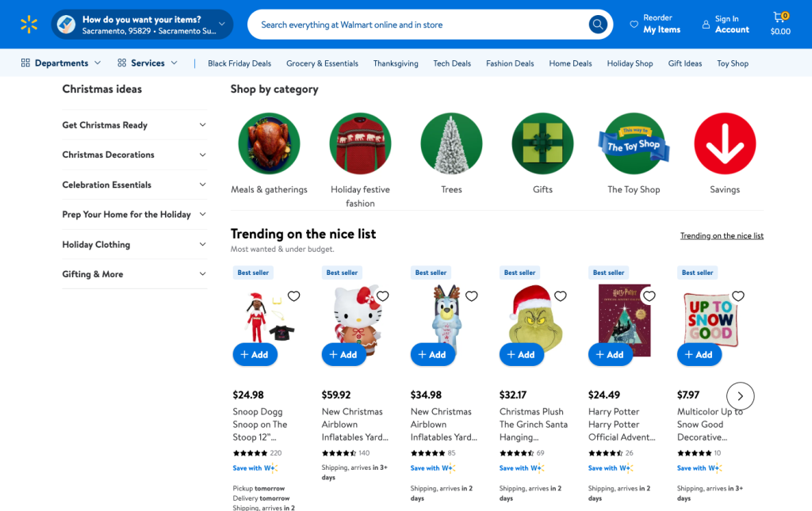Open The Toy Shop category circle
The height and width of the screenshot is (511, 812).
pos(634,143)
